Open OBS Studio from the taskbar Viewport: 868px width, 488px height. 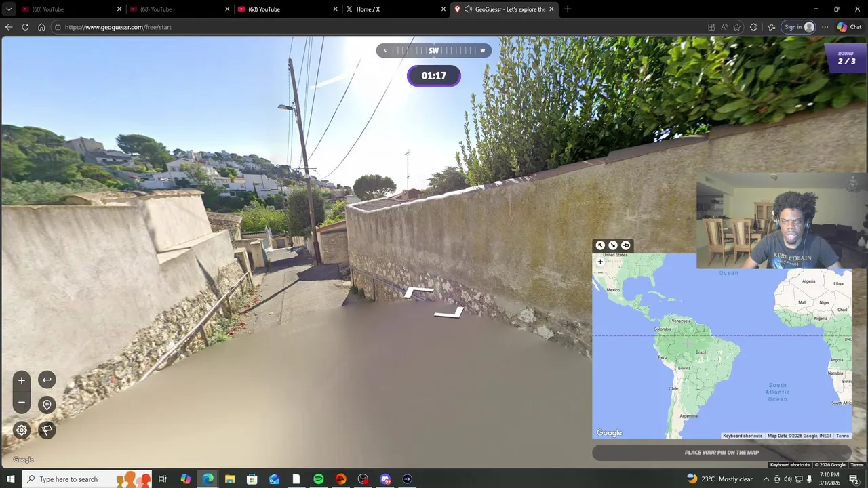click(363, 479)
